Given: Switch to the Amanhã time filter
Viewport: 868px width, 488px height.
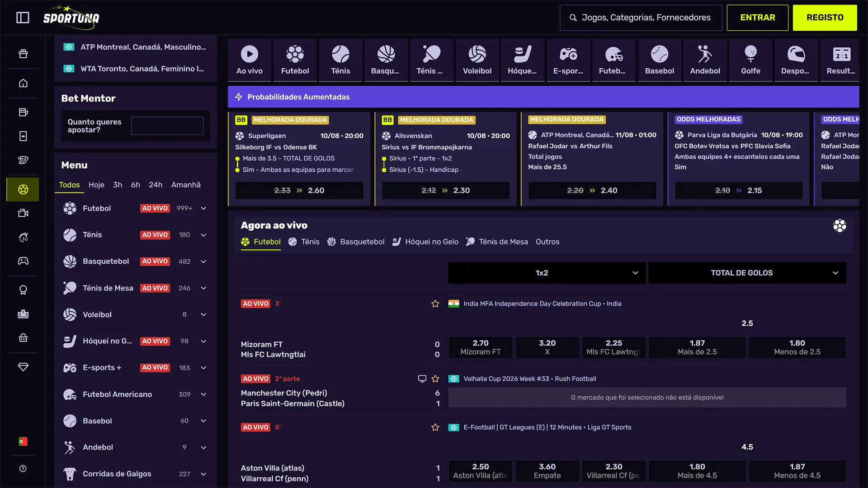Looking at the screenshot, I should click(186, 185).
